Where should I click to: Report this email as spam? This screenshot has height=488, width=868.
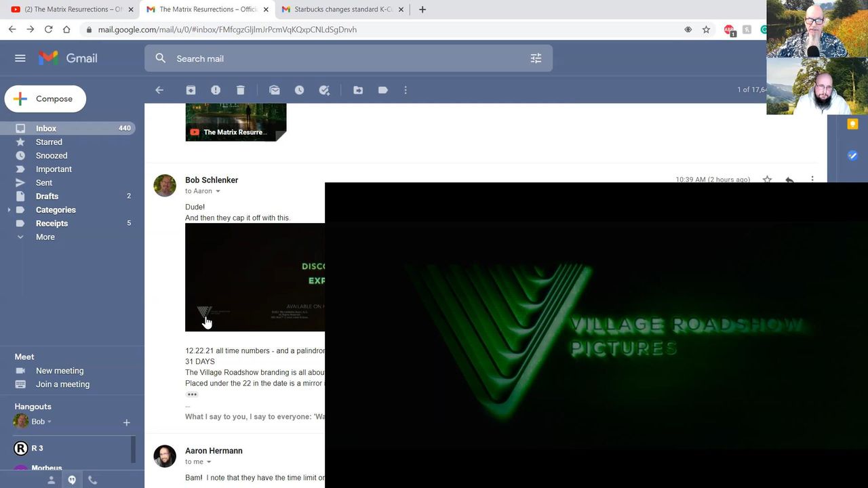[x=216, y=90]
